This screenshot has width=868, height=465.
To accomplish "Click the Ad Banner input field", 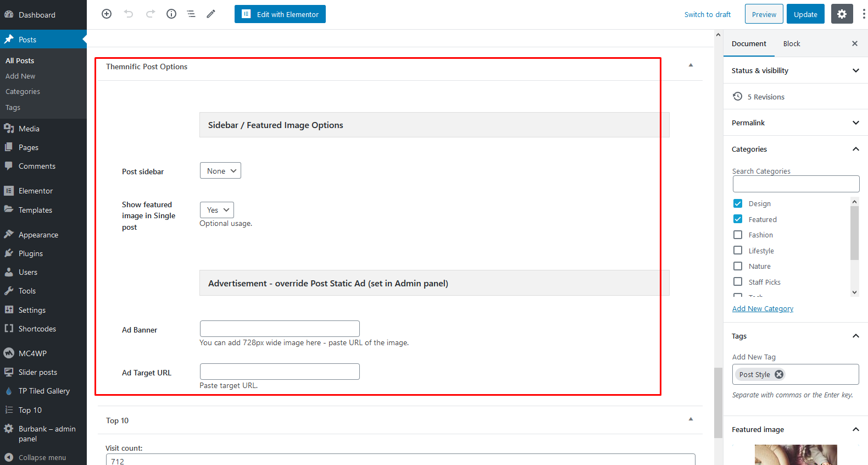I will (280, 329).
